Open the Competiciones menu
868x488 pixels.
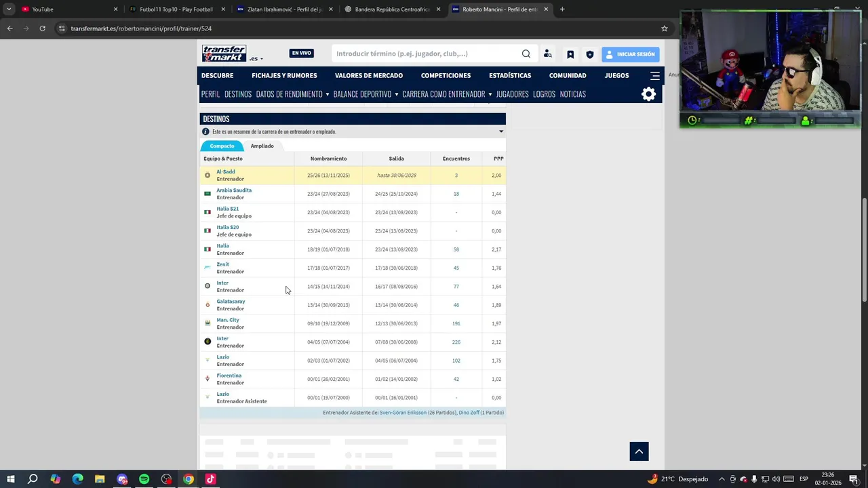point(446,75)
